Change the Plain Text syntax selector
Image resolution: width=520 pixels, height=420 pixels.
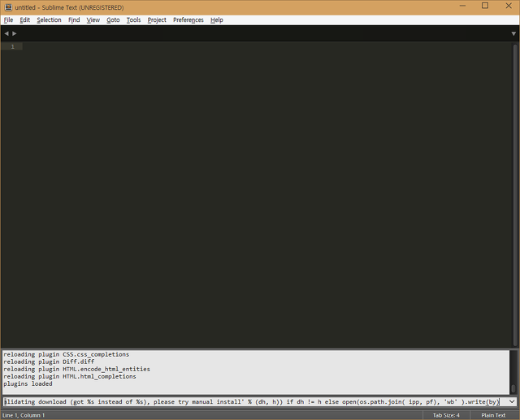493,415
